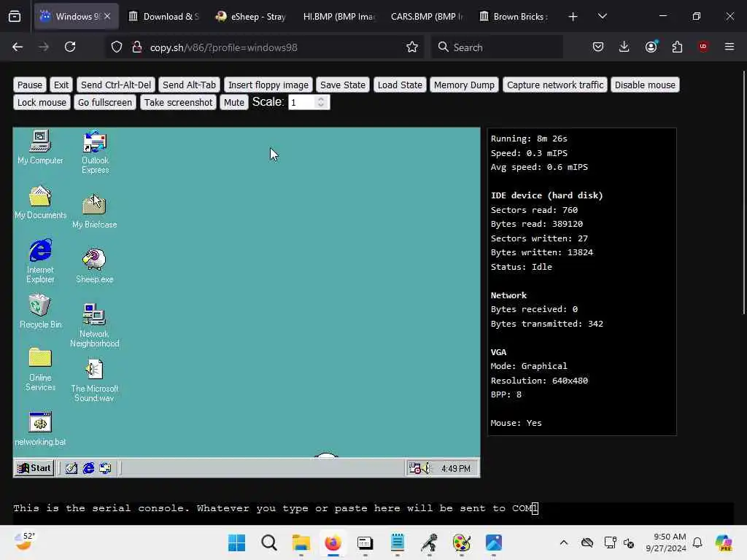
Task: Click the 4:49 PM clock in emulator
Action: click(x=455, y=469)
